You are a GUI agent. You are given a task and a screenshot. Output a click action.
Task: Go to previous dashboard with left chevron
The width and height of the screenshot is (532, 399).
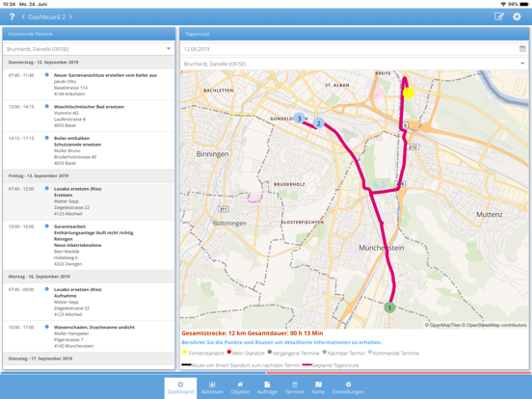(23, 16)
